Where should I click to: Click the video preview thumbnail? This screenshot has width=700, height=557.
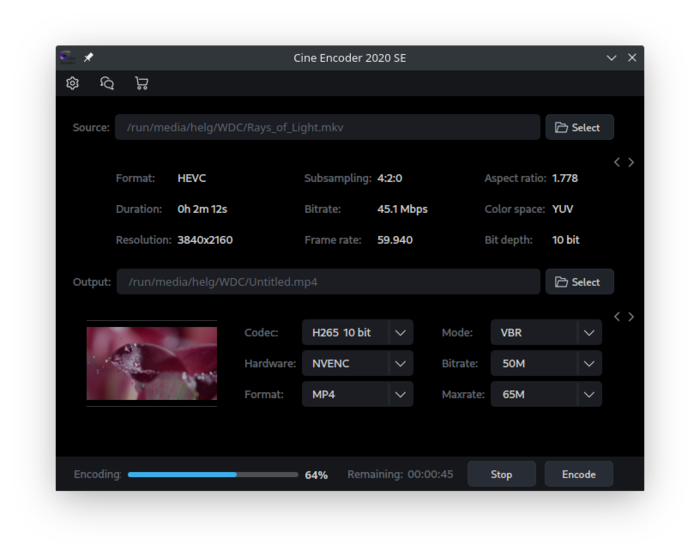tap(152, 363)
